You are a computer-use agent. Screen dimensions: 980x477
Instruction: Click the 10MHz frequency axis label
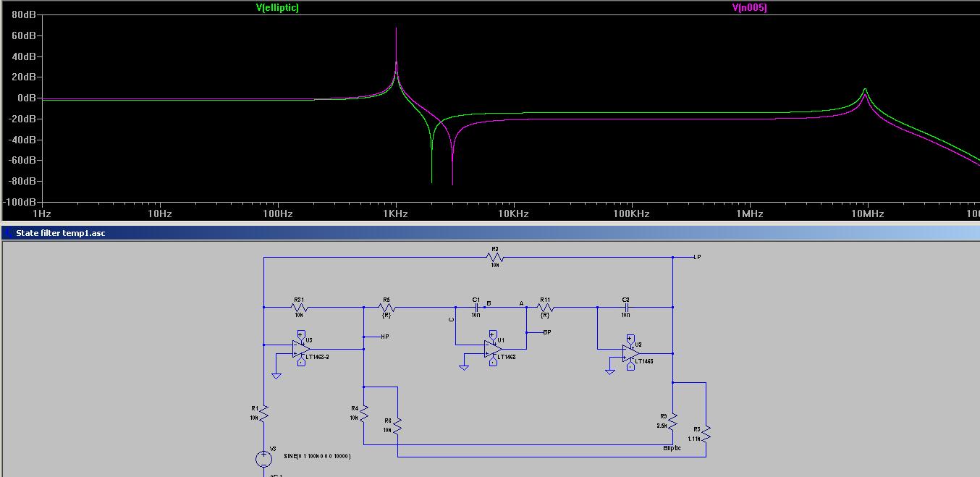866,214
